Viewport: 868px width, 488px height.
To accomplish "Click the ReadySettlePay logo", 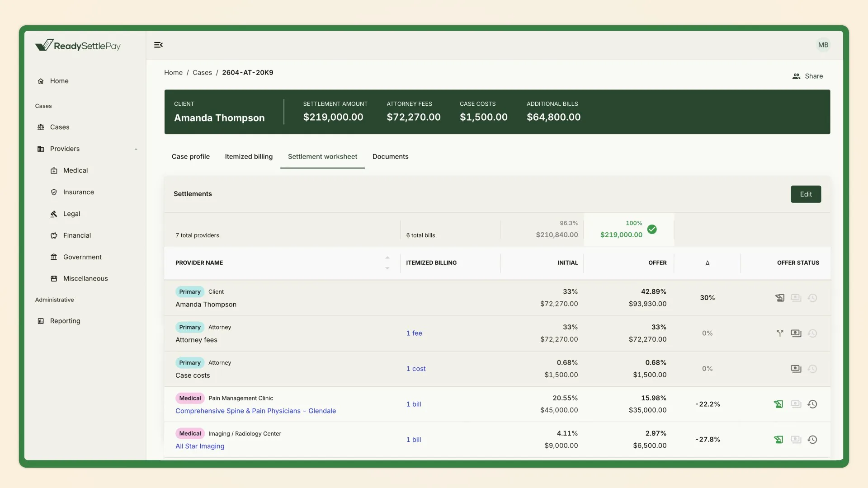I will tap(78, 45).
